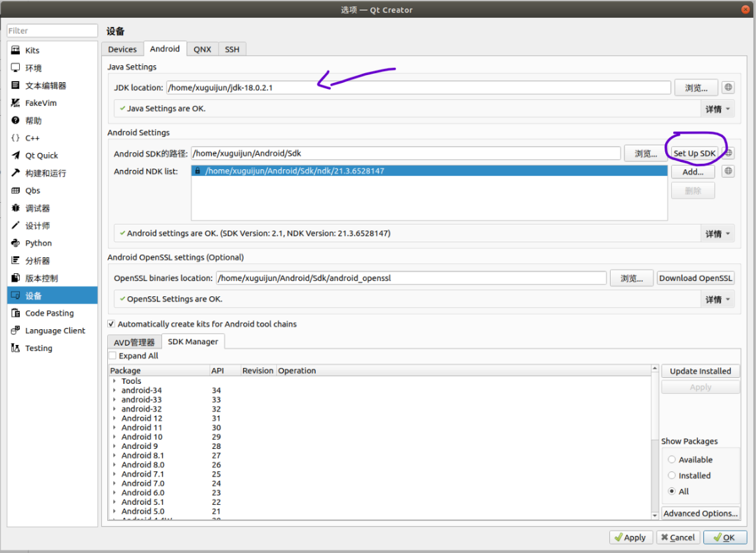Switch to the QNX tab
The height and width of the screenshot is (553, 756).
point(202,49)
